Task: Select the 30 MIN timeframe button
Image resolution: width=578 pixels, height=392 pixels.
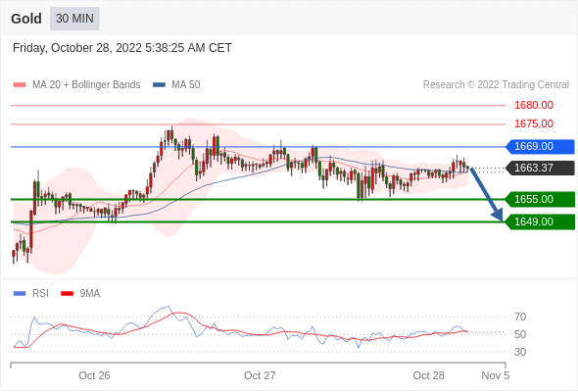Action: coord(74,19)
